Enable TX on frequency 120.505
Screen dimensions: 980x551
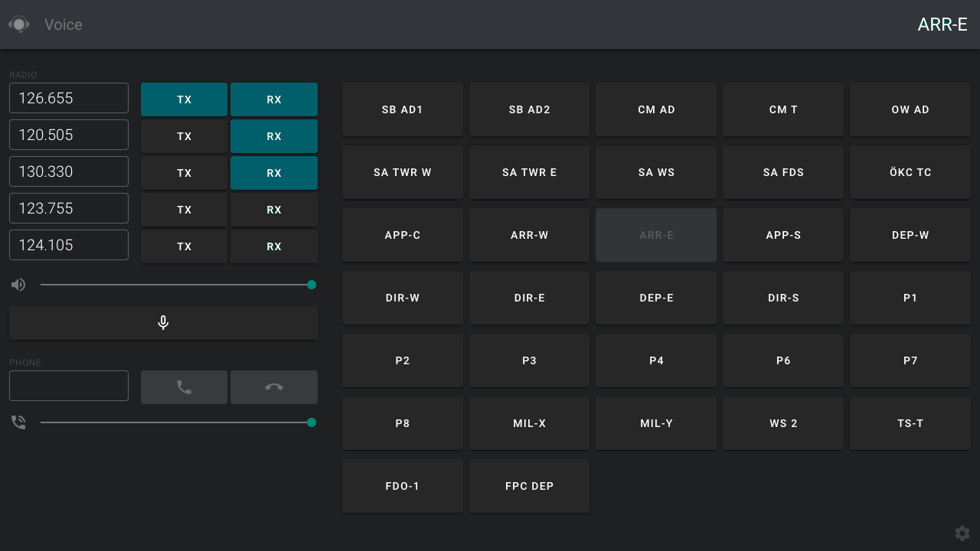click(184, 136)
